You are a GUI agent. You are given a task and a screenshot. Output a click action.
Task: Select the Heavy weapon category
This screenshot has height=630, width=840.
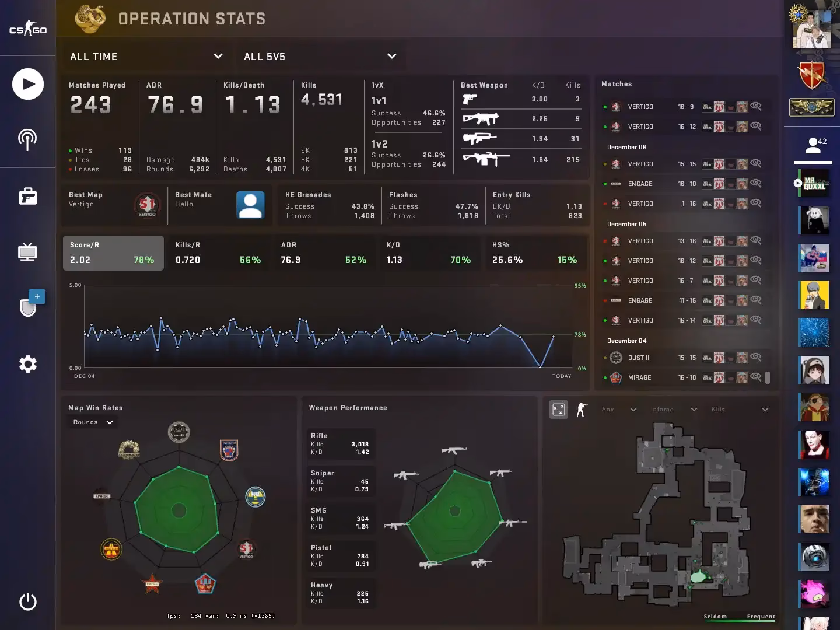coord(341,593)
